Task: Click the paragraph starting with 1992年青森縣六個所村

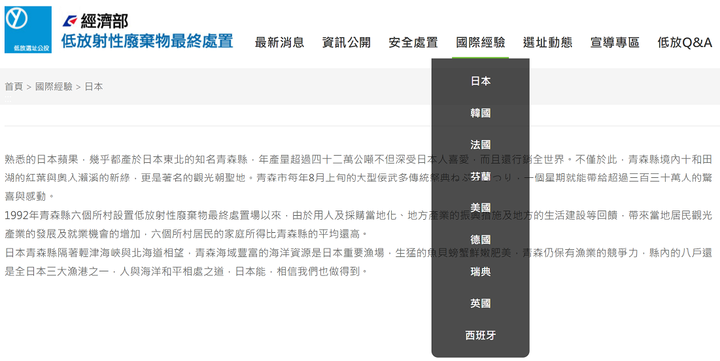Action: tap(358, 225)
